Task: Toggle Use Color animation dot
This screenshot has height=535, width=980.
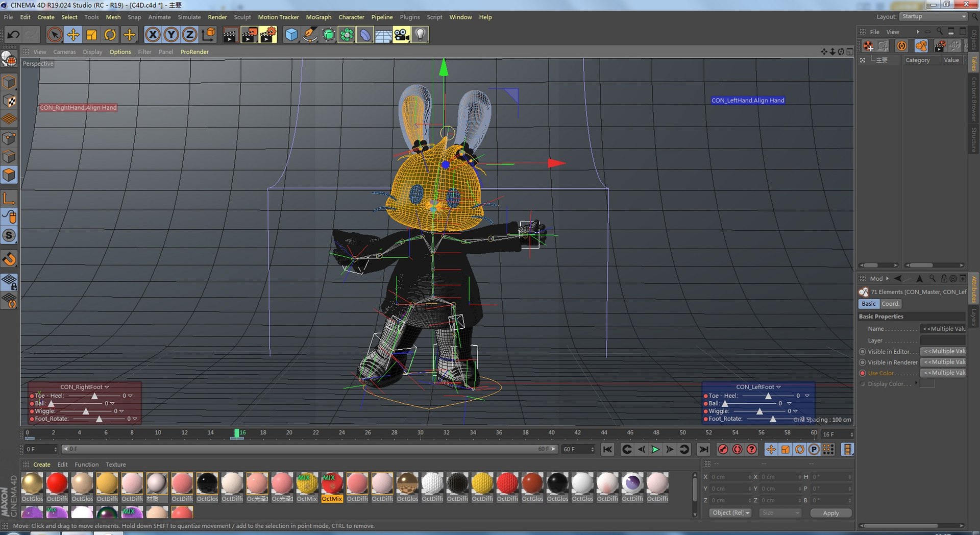Action: (863, 373)
